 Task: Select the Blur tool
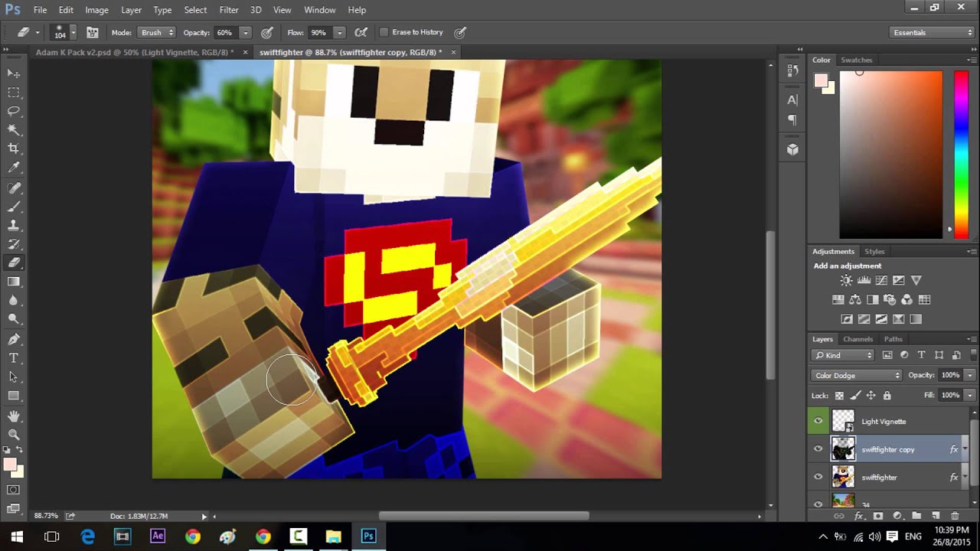14,300
